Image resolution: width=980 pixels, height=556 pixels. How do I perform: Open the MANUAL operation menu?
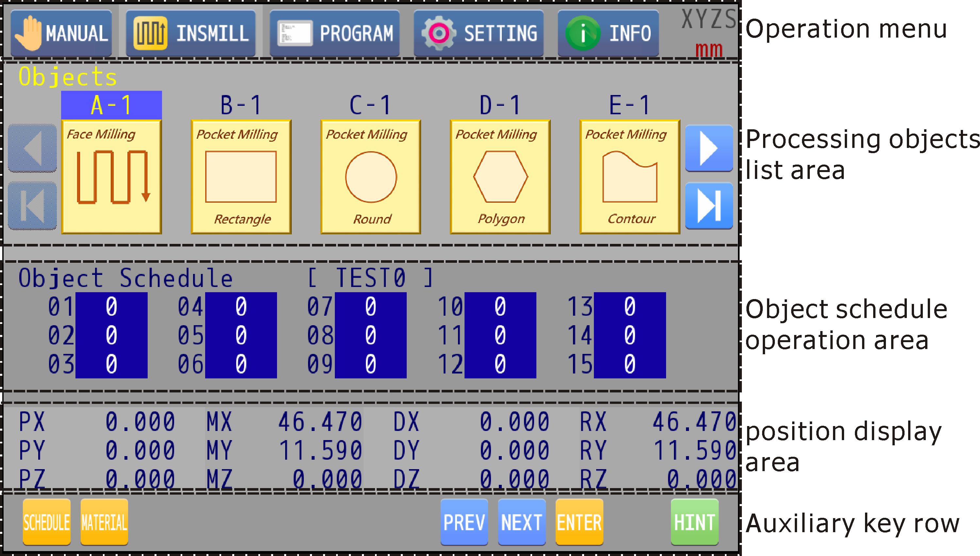coord(61,33)
